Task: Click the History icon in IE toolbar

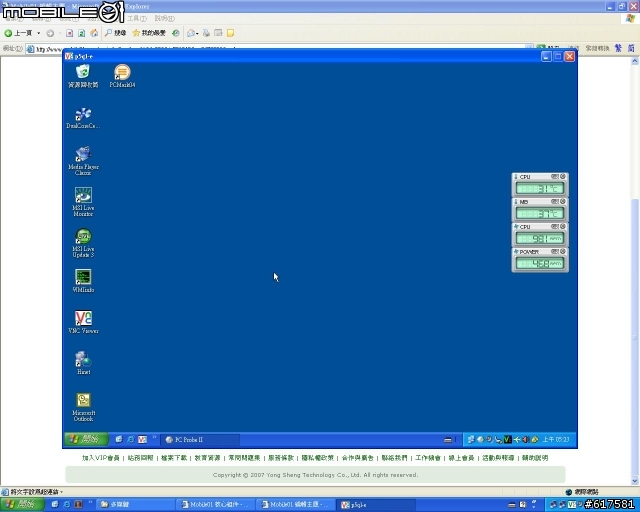Action: pos(176,33)
